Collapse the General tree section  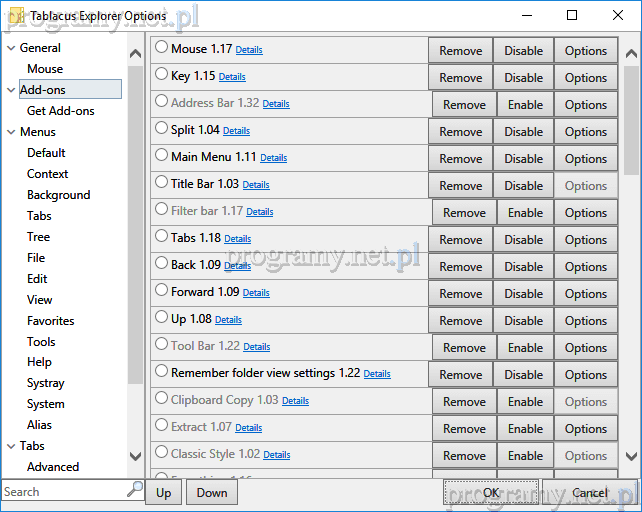[x=11, y=48]
